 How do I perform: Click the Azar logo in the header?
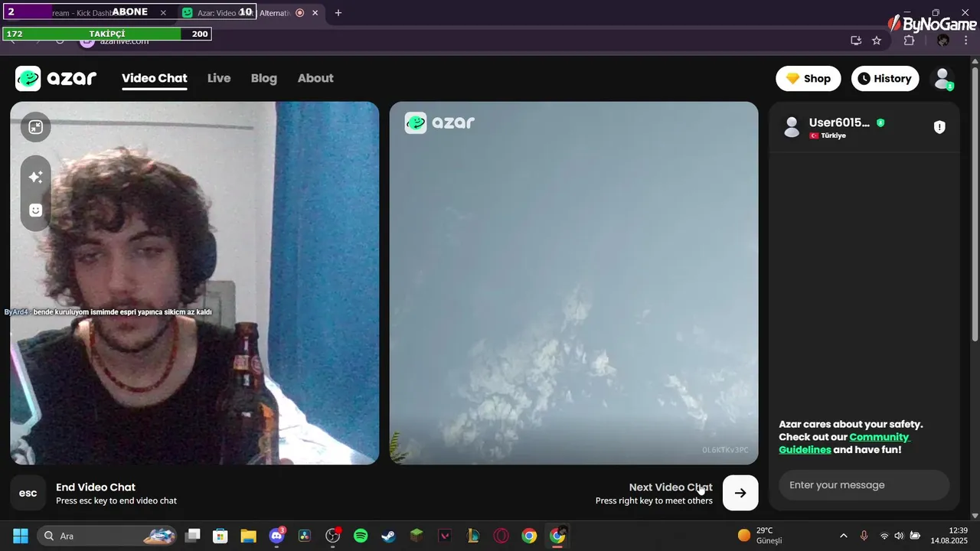(x=56, y=78)
